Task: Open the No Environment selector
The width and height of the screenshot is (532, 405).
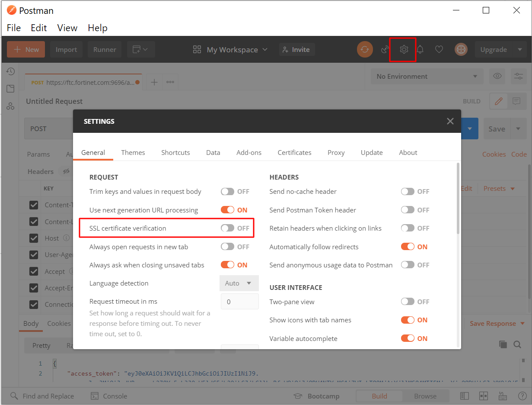Action: (x=426, y=76)
